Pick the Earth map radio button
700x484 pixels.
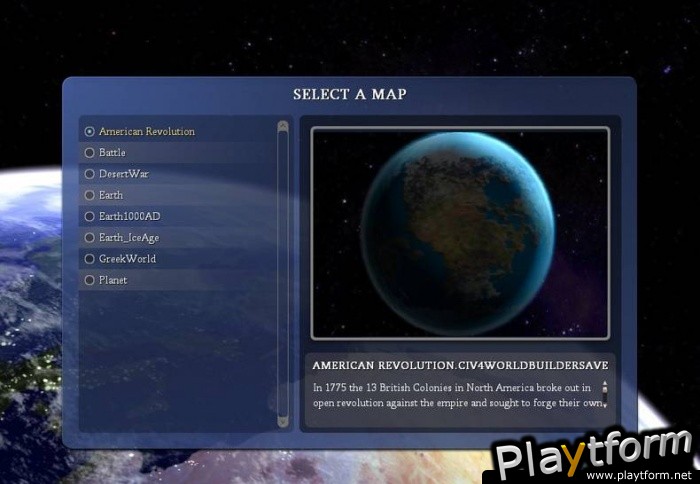click(x=89, y=195)
